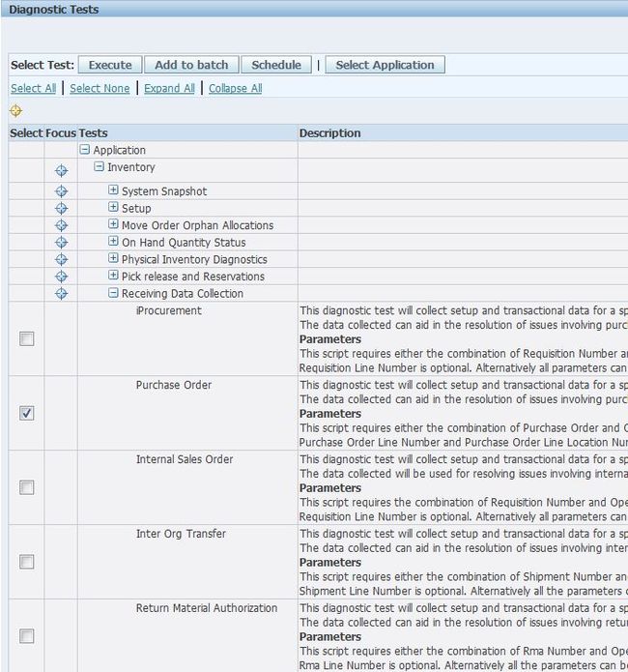Select the Internal Sales Order test name

185,459
